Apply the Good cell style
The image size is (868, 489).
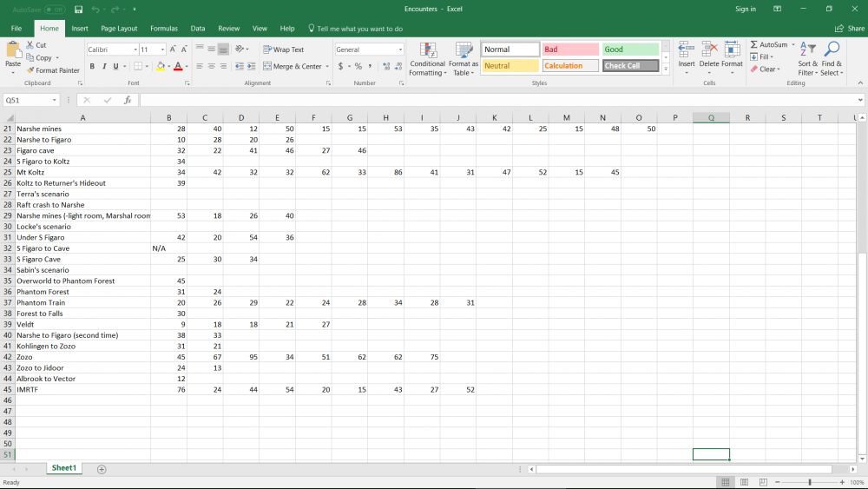click(630, 50)
